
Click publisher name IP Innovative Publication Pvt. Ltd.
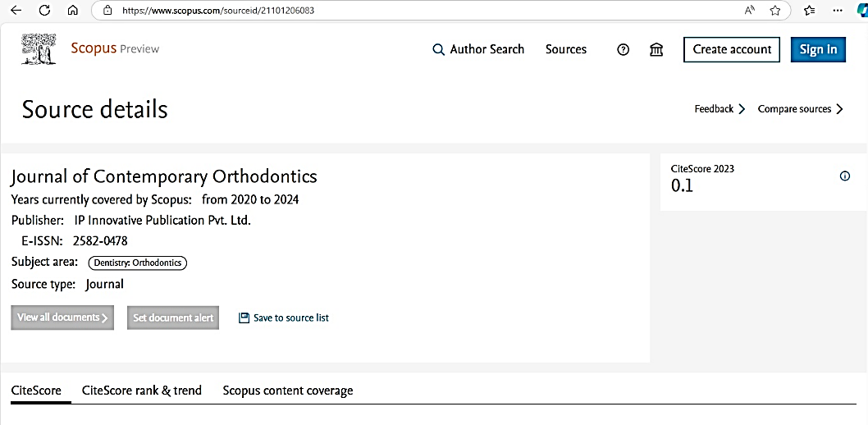(x=162, y=220)
